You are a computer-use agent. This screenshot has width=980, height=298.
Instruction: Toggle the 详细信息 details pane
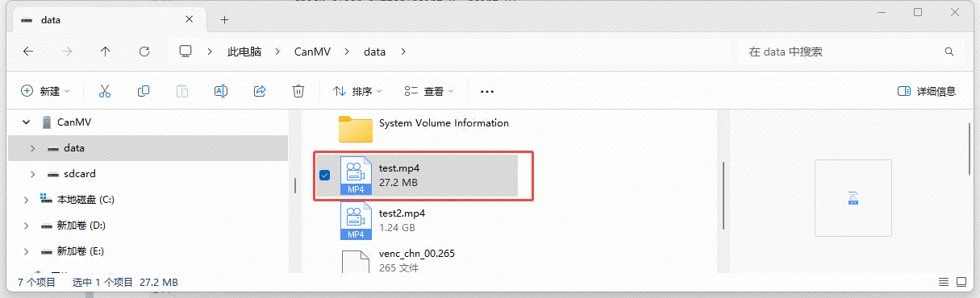[927, 92]
